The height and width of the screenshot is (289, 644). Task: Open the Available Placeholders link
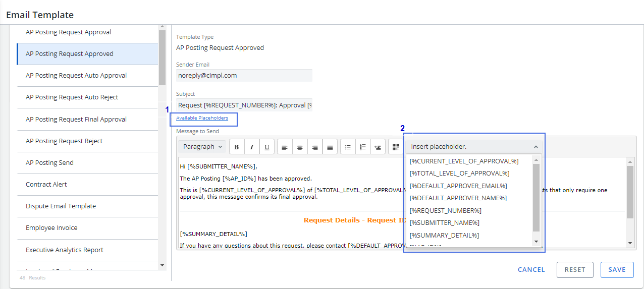pyautogui.click(x=202, y=118)
